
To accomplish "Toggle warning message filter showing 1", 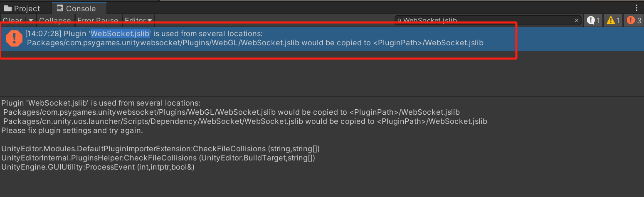I will tap(613, 20).
